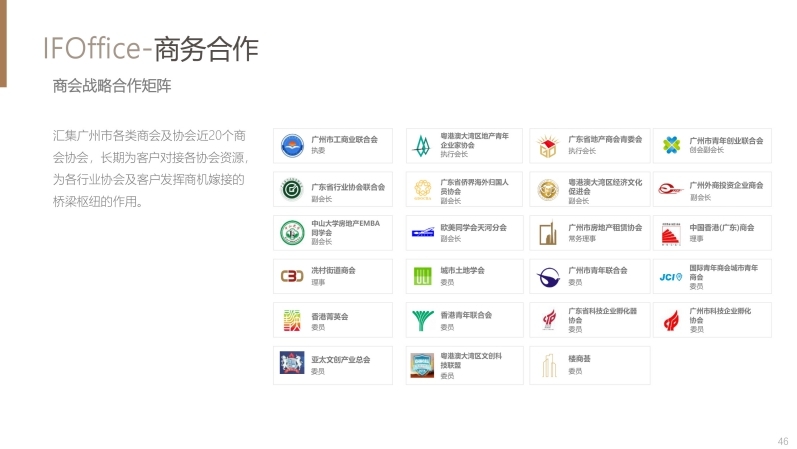This screenshot has width=797, height=449.
Task: Click the 广州外商投资企业商会 name text
Action: click(x=726, y=185)
